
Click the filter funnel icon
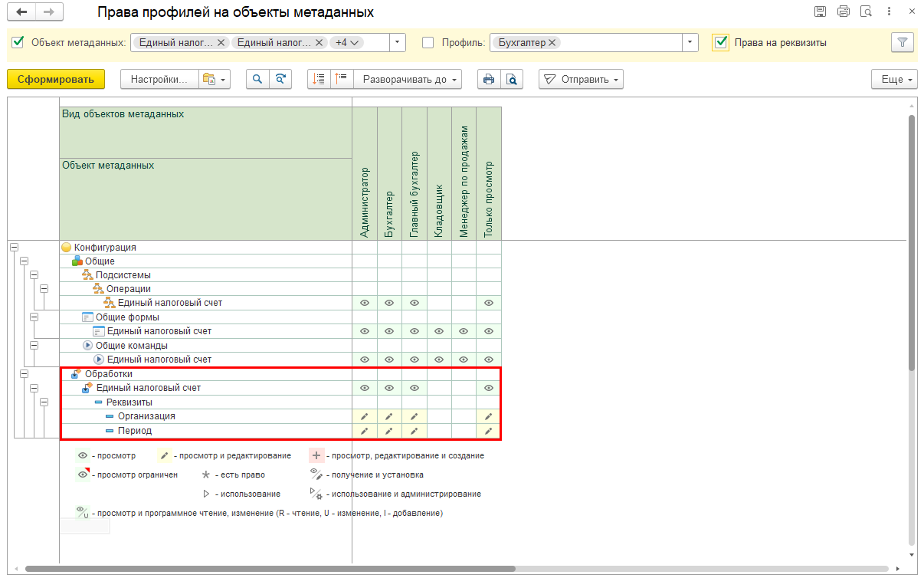click(903, 43)
